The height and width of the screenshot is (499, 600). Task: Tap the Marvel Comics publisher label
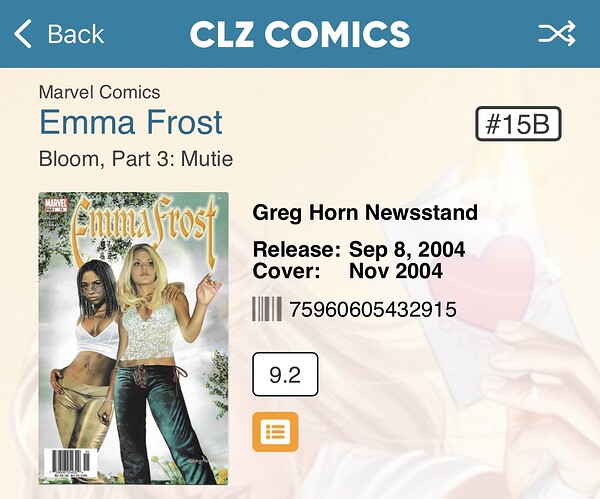99,92
